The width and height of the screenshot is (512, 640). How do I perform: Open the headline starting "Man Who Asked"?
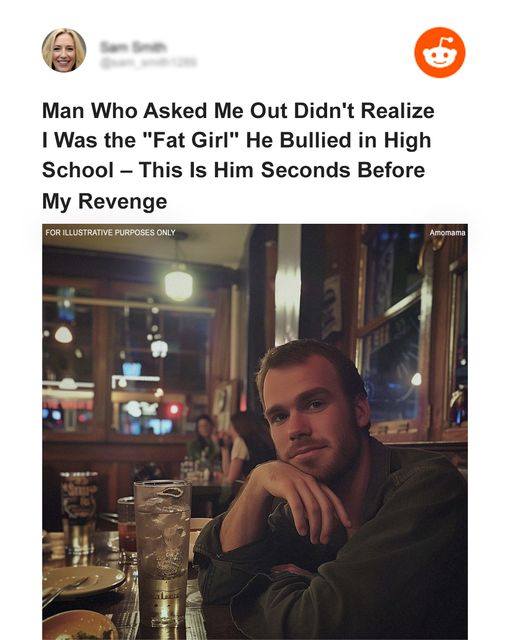click(x=238, y=156)
